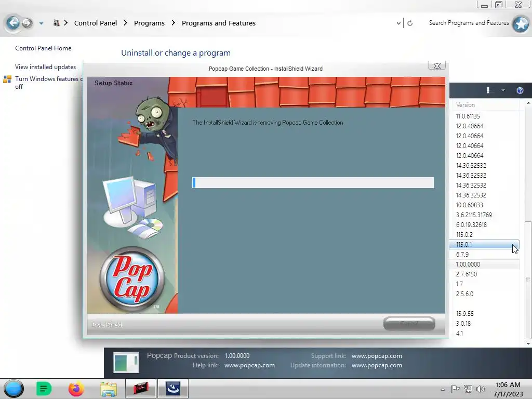Open the green notes app in taskbar
The image size is (532, 399).
click(x=44, y=389)
